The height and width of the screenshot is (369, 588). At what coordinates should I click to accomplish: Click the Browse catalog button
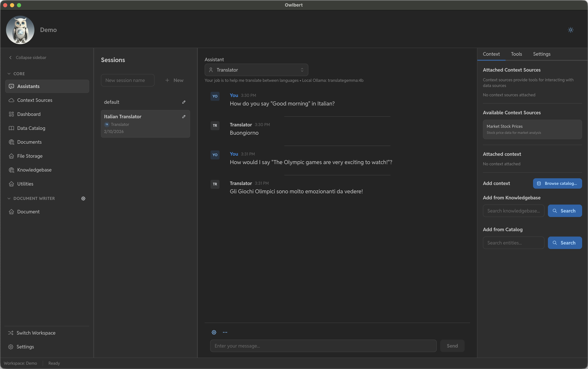pyautogui.click(x=557, y=183)
